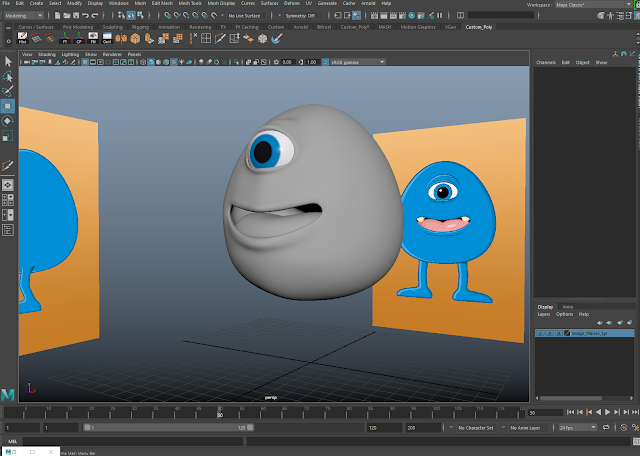640x456 pixels.
Task: Click the MEL script language button
Action: point(13,441)
